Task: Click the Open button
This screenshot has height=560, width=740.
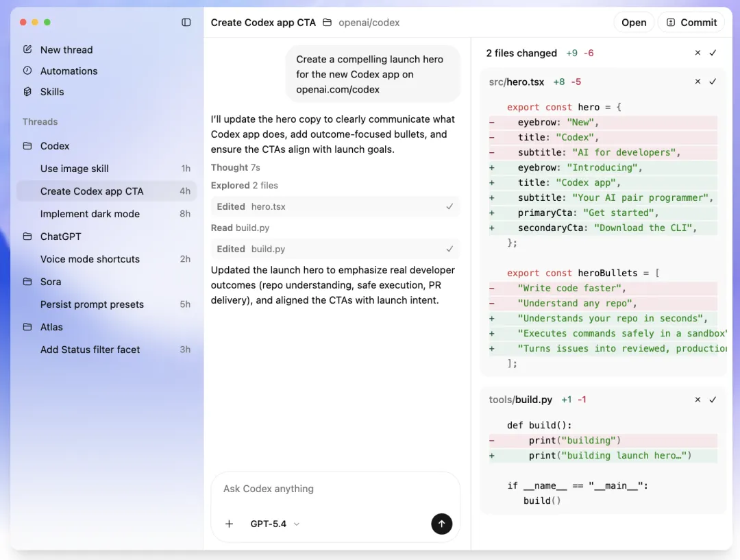Action: [633, 22]
